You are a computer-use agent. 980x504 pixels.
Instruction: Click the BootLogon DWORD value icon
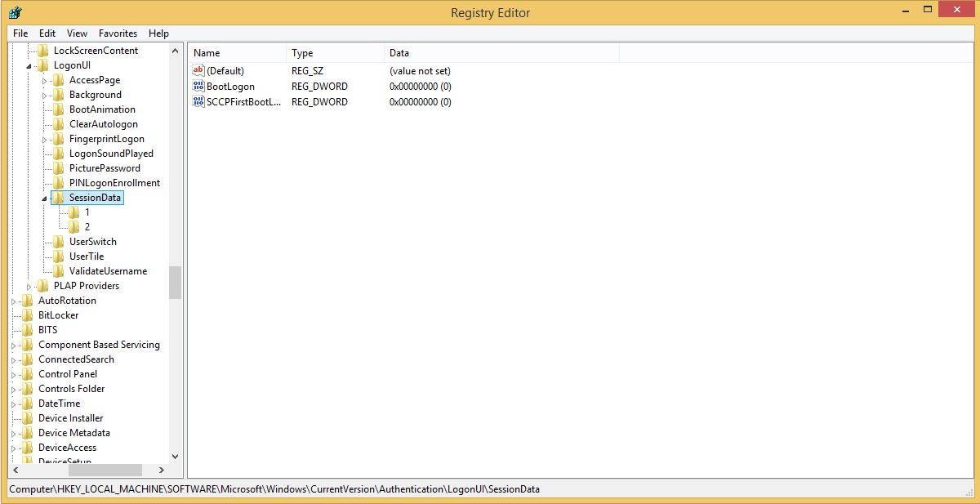tap(198, 87)
